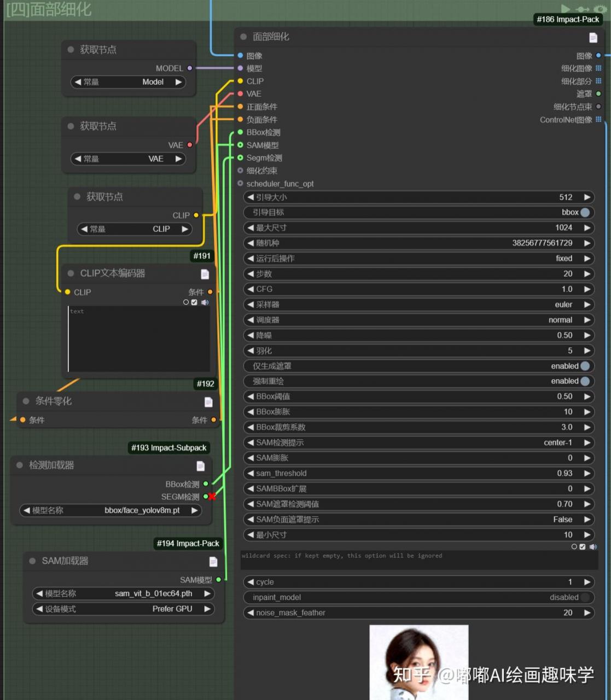The width and height of the screenshot is (611, 700).
Task: Click the BBox检测 input socket on 面部细化
Action: 240,132
